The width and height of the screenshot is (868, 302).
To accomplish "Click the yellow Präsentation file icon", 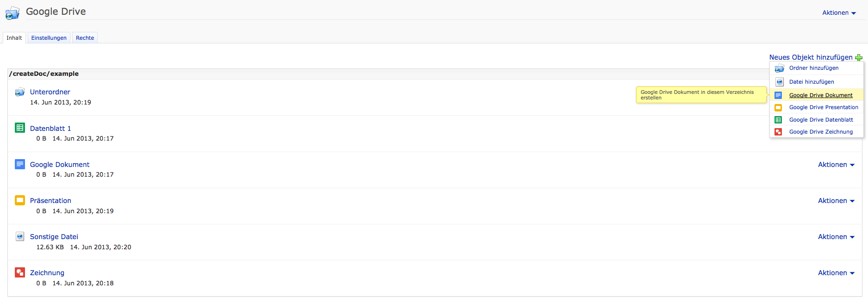I will click(20, 200).
